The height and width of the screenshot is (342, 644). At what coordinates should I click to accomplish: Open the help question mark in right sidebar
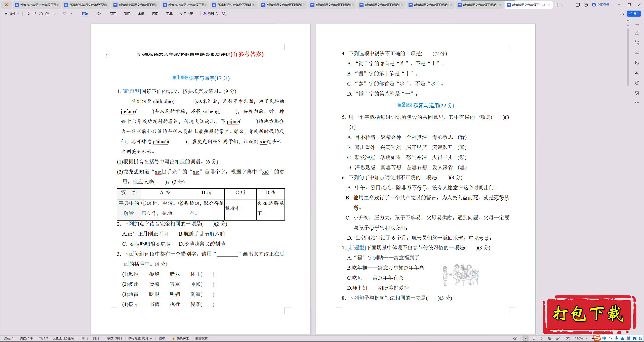pyautogui.click(x=637, y=83)
